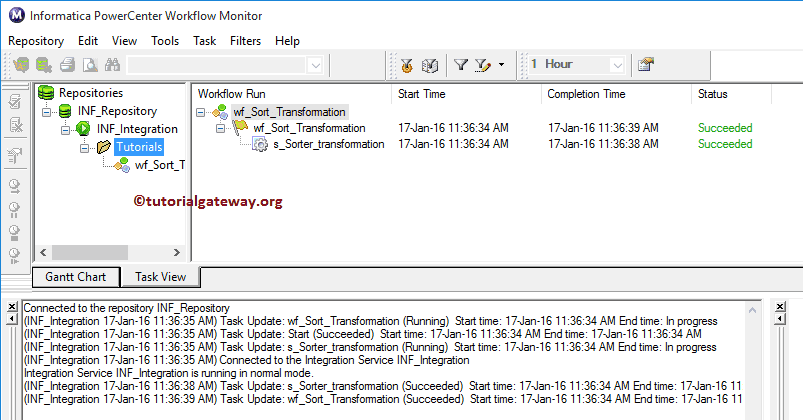
Task: Open the empty find combo box dropdown arrow
Action: click(315, 65)
